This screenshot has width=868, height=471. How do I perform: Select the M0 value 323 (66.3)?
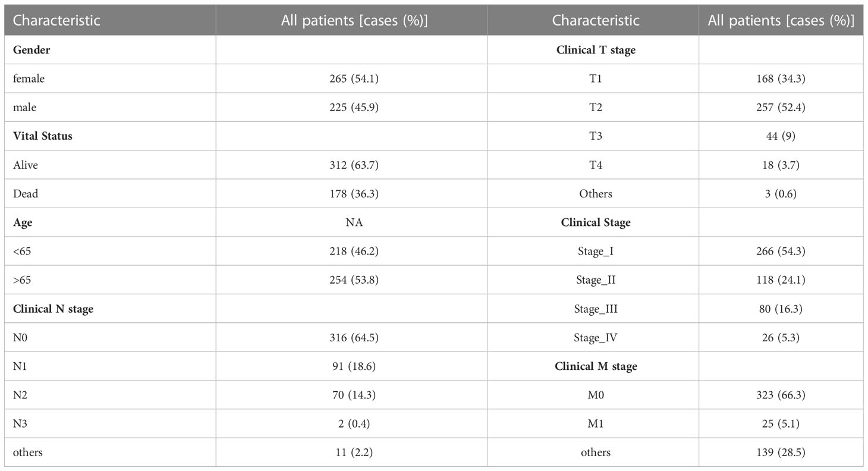click(x=781, y=395)
